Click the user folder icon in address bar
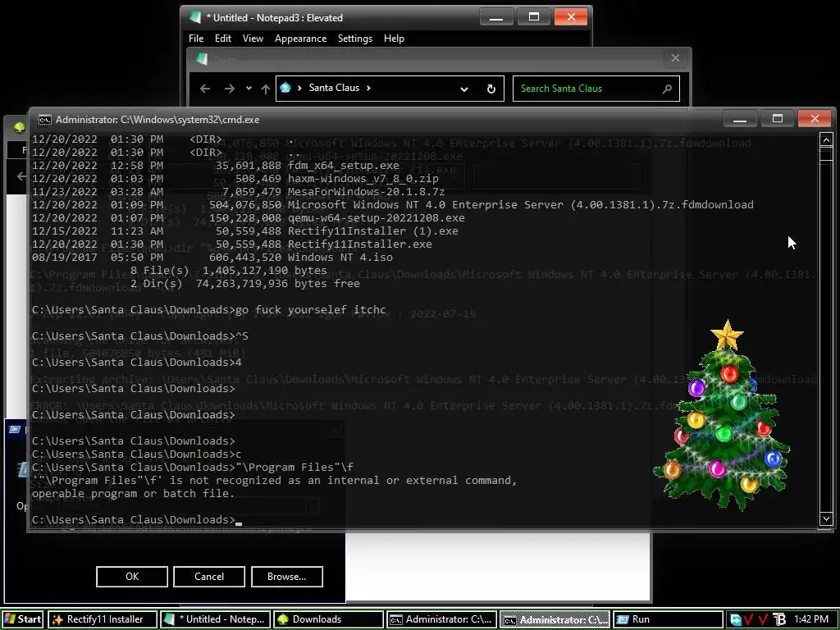 point(285,88)
